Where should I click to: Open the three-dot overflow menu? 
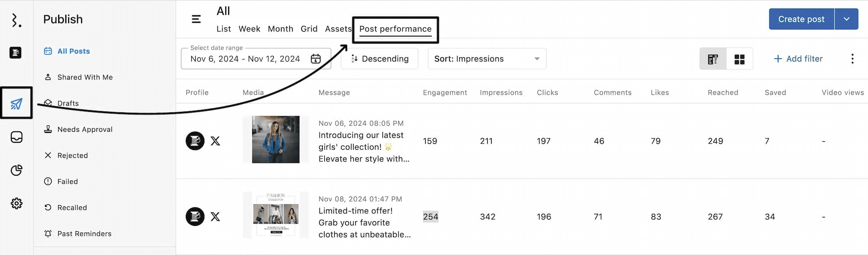852,59
